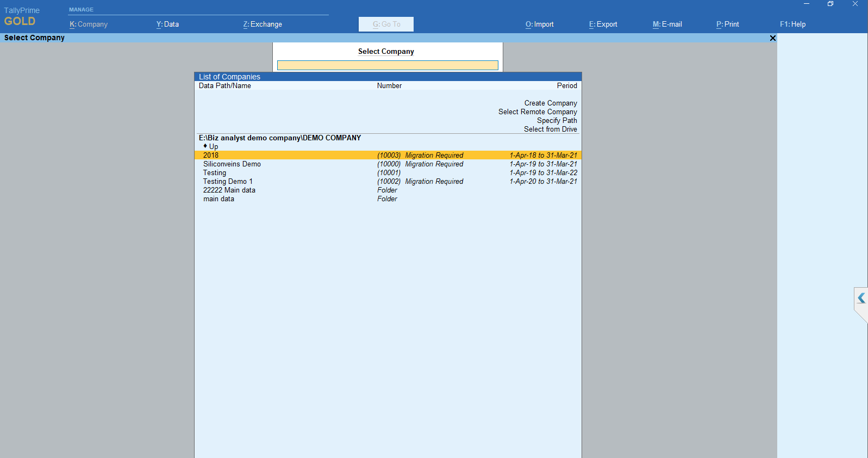
Task: Close the Select Company screen with the X icon
Action: [773, 38]
